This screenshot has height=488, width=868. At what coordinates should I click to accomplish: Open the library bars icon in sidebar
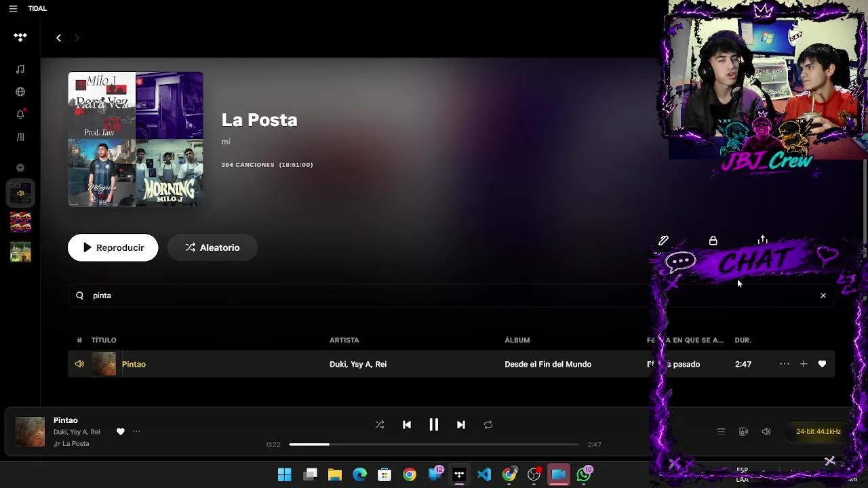point(20,137)
